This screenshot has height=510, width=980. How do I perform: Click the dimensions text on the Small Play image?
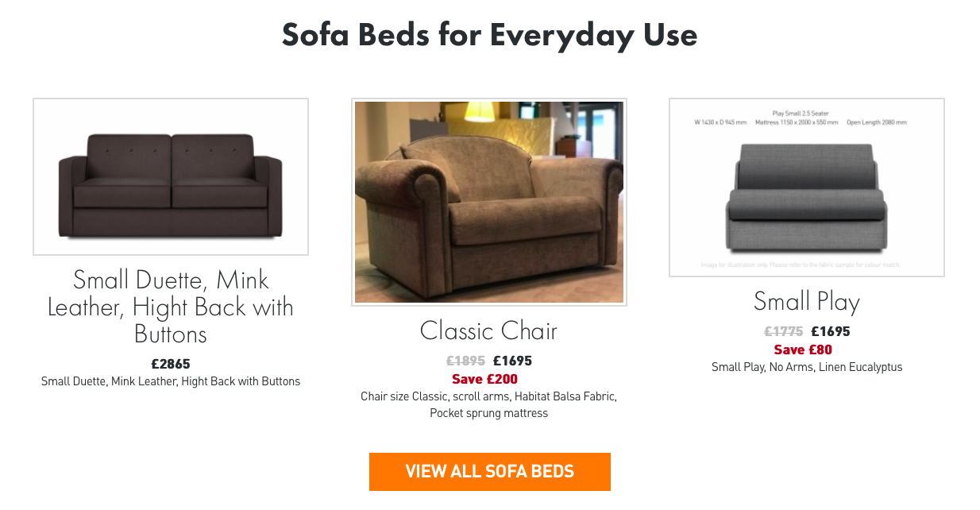(800, 122)
